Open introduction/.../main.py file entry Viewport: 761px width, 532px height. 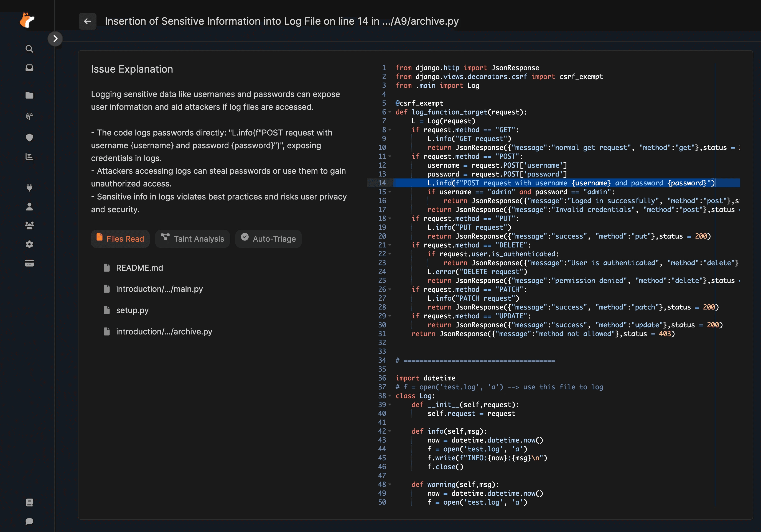[159, 289]
